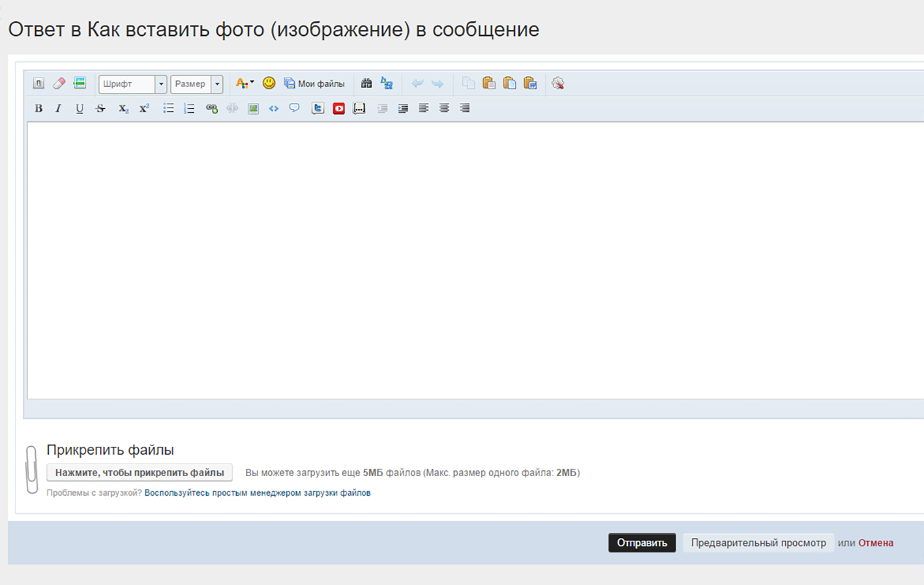Toggle the BBCode source mode icon
The height and width of the screenshot is (585, 924).
(38, 83)
